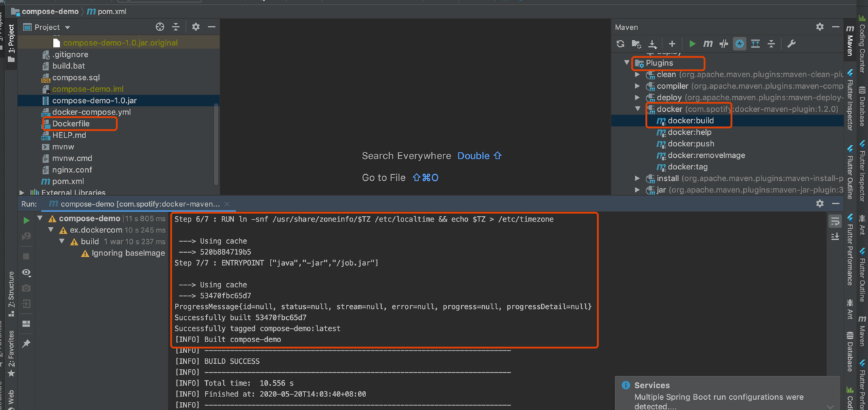Collapse the docker plugin node

637,109
